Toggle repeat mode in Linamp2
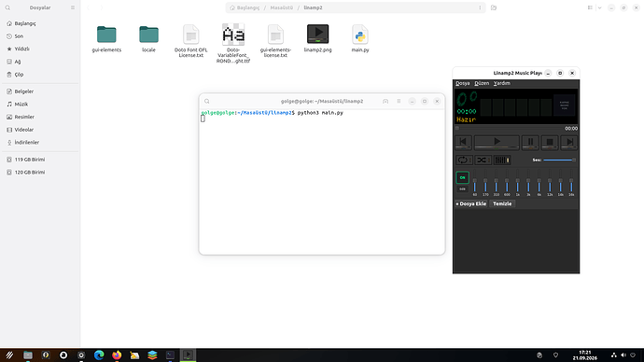The height and width of the screenshot is (362, 644). click(464, 160)
